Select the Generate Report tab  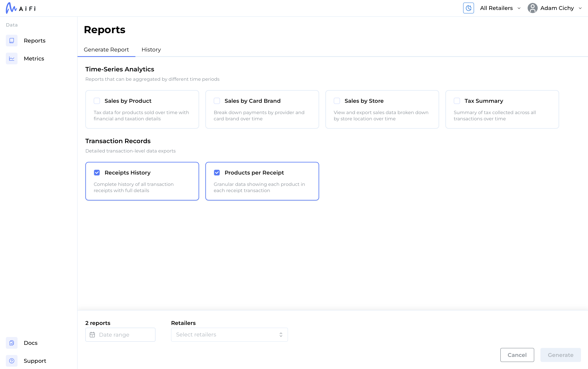106,50
